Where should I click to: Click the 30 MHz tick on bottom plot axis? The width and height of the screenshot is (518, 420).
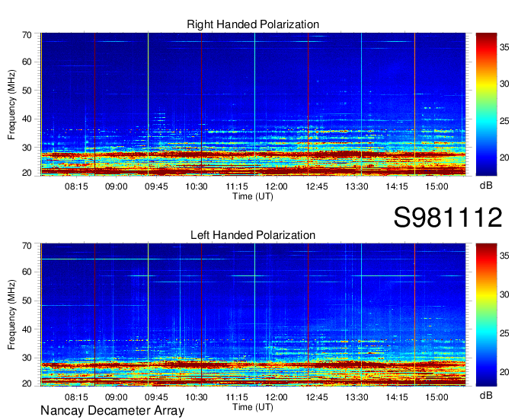27,358
